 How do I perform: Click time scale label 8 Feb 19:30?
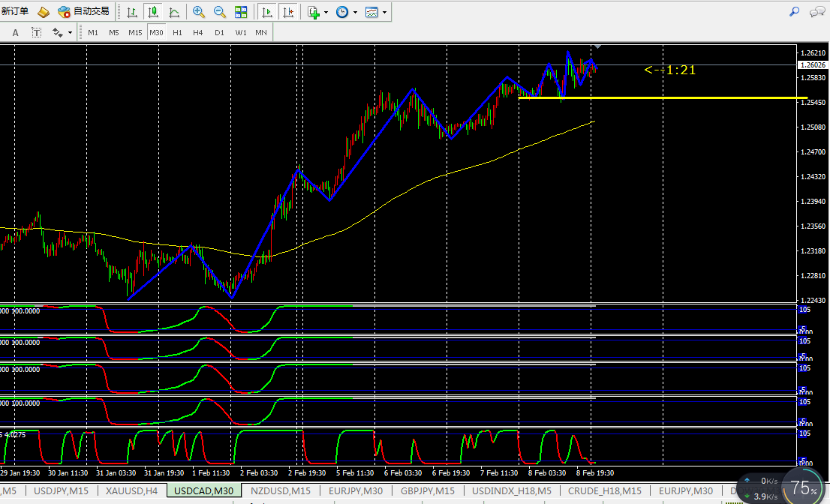pos(595,472)
